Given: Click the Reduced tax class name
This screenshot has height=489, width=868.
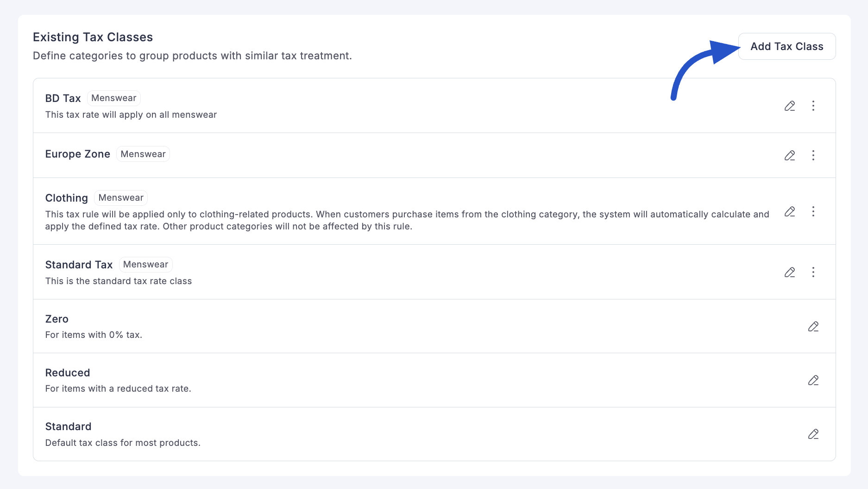Looking at the screenshot, I should 68,373.
